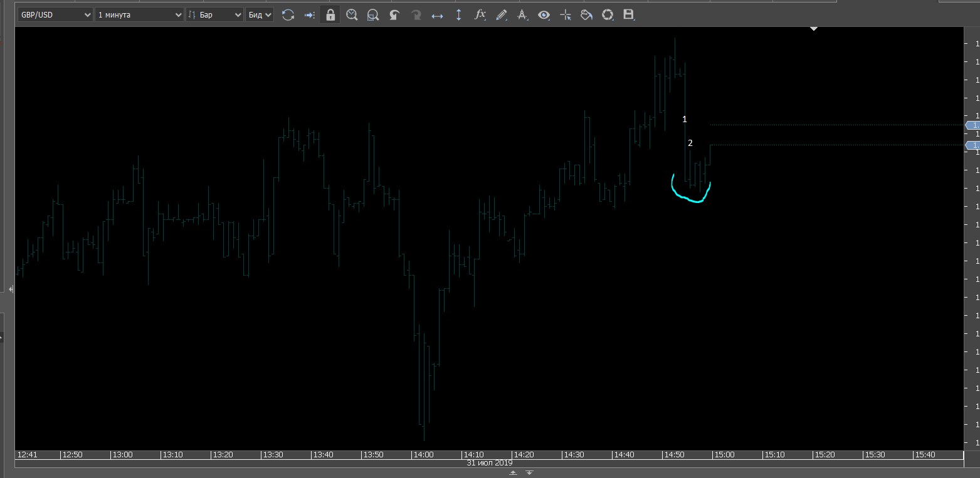Click the paint bucket color icon

tap(586, 14)
